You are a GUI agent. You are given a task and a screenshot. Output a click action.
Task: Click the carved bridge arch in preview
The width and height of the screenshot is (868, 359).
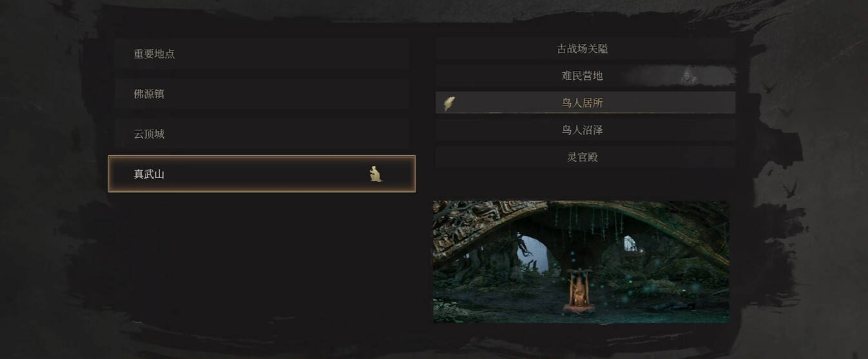[x=580, y=222]
